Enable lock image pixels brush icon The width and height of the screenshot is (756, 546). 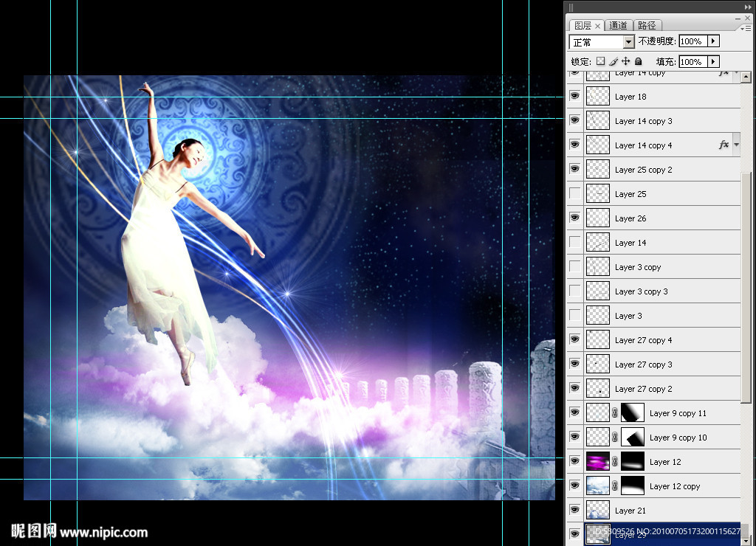(x=614, y=61)
